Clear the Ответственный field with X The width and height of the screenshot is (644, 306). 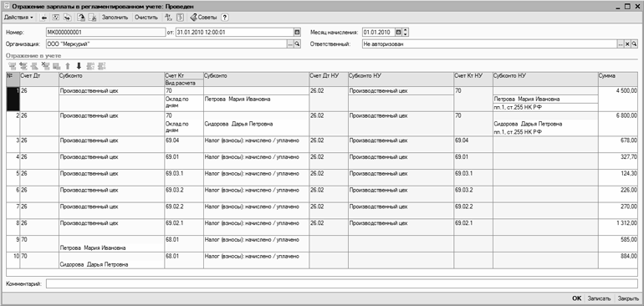[627, 44]
